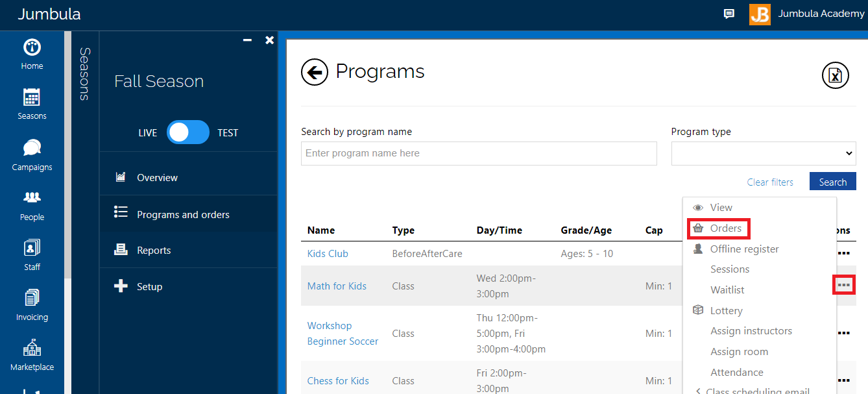Export programs to Excel file icon
This screenshot has width=868, height=394.
[836, 76]
